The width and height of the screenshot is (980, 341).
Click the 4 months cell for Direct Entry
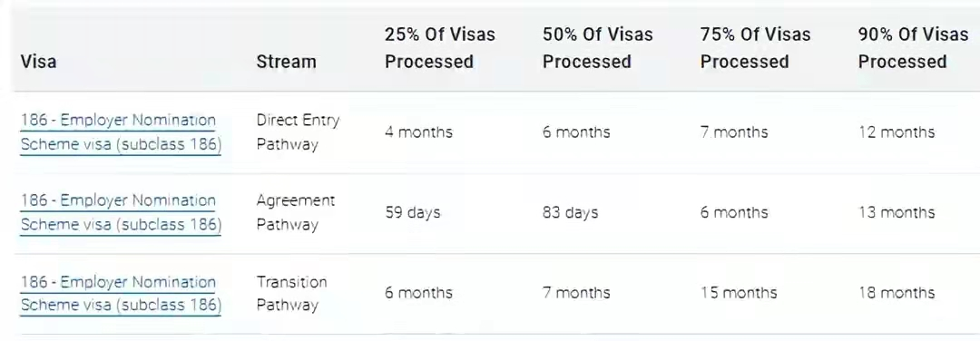pos(418,132)
